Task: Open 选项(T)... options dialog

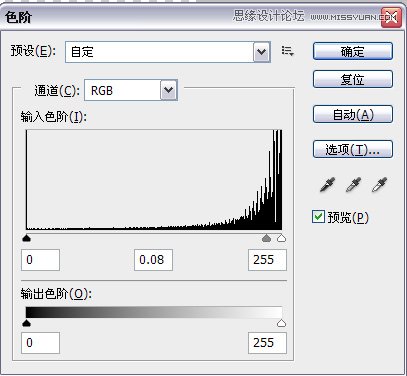Action: click(x=353, y=149)
